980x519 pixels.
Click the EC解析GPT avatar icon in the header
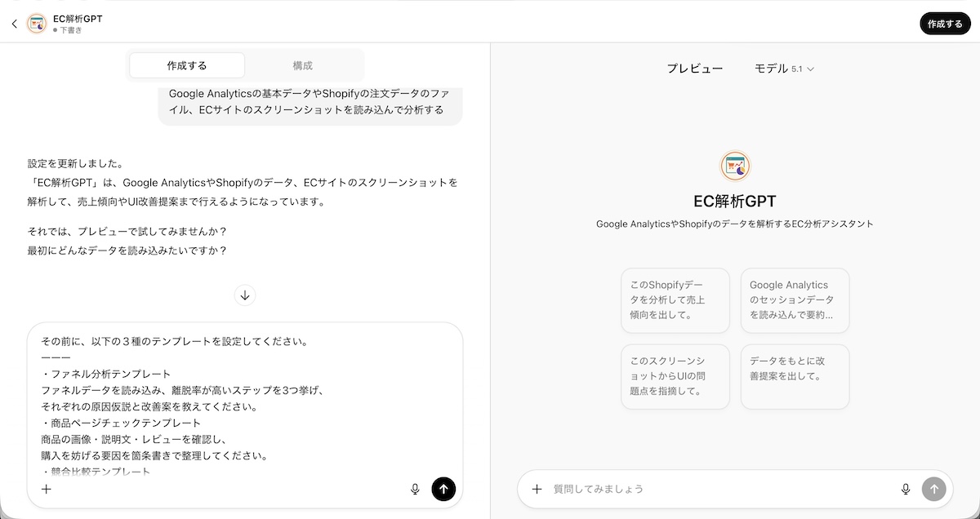(36, 23)
